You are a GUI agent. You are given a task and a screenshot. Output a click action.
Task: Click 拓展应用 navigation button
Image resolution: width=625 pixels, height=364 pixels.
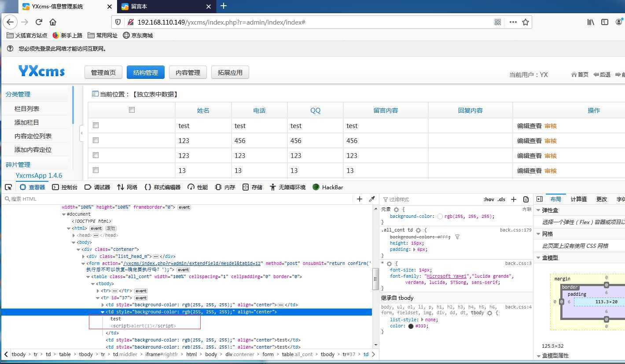coord(230,73)
